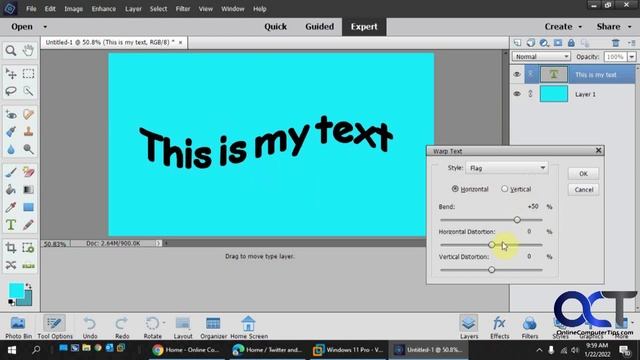Toggle the link icon on Layer 1
Screen dimensions: 640x360
point(530,94)
